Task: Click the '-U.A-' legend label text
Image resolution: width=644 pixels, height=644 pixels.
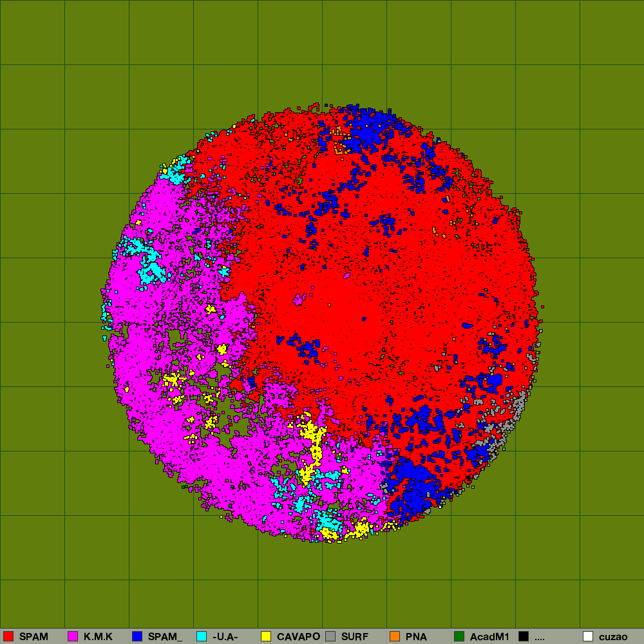Action: tap(225, 637)
